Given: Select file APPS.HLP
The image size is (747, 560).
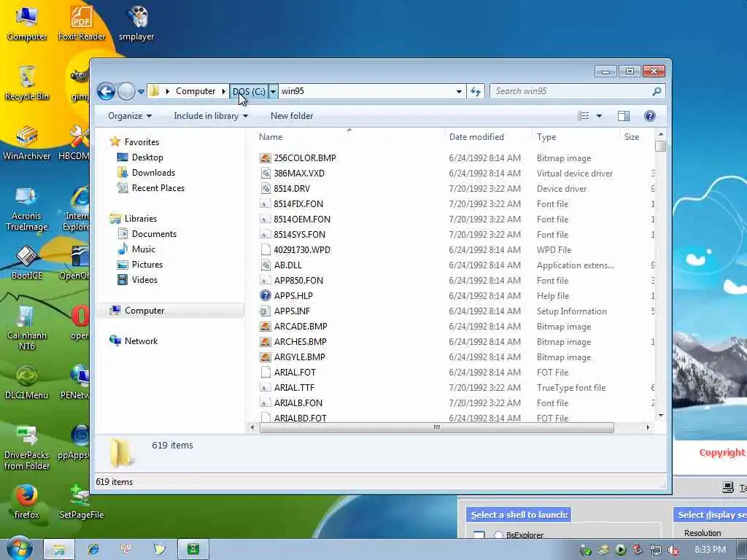Looking at the screenshot, I should pos(293,296).
